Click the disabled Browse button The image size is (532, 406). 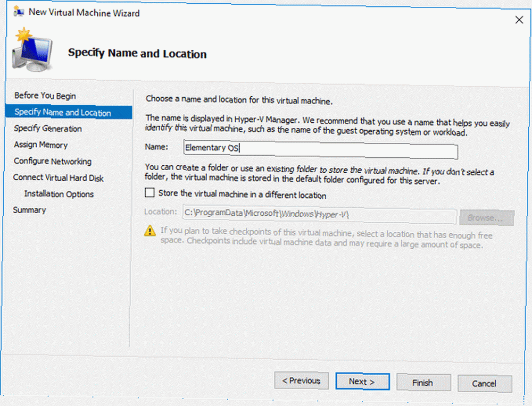click(487, 217)
